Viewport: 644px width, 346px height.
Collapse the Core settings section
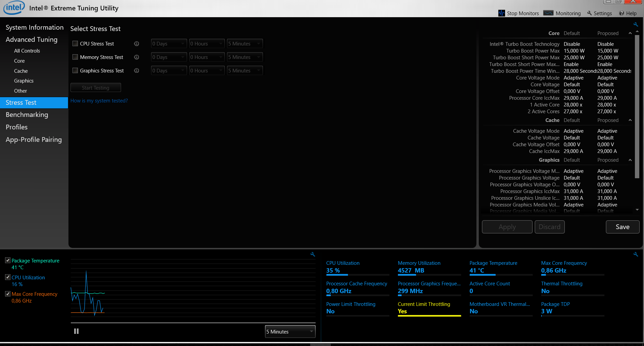[630, 33]
